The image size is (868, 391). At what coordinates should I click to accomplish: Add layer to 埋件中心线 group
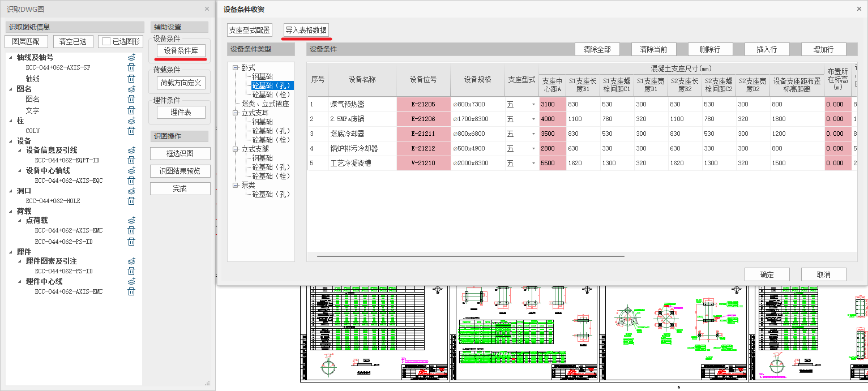[131, 281]
